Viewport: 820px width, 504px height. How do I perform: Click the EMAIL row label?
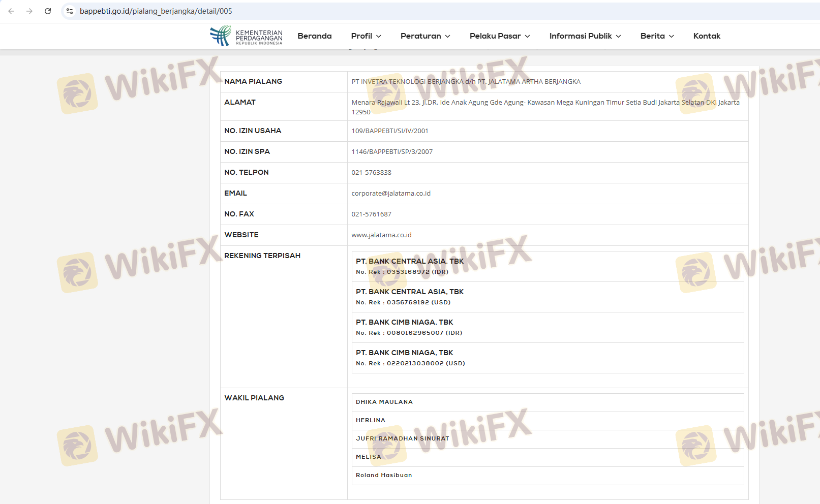pyautogui.click(x=236, y=194)
